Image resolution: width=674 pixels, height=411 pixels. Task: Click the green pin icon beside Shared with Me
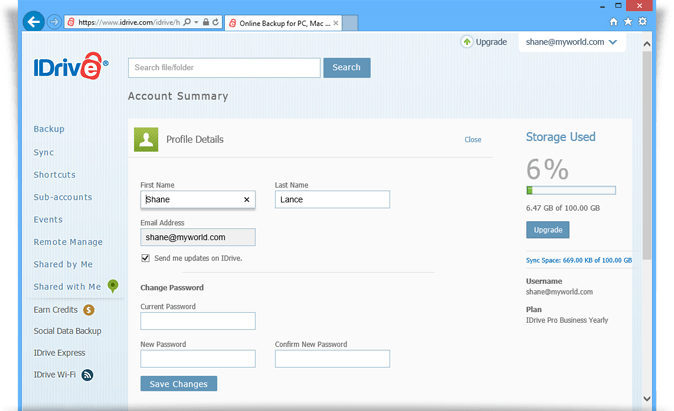(113, 286)
